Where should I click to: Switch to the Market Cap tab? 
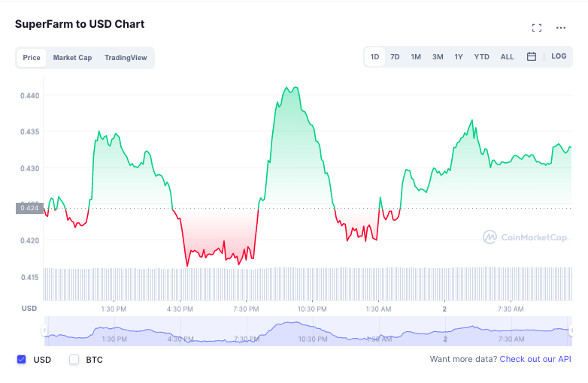[x=72, y=58]
